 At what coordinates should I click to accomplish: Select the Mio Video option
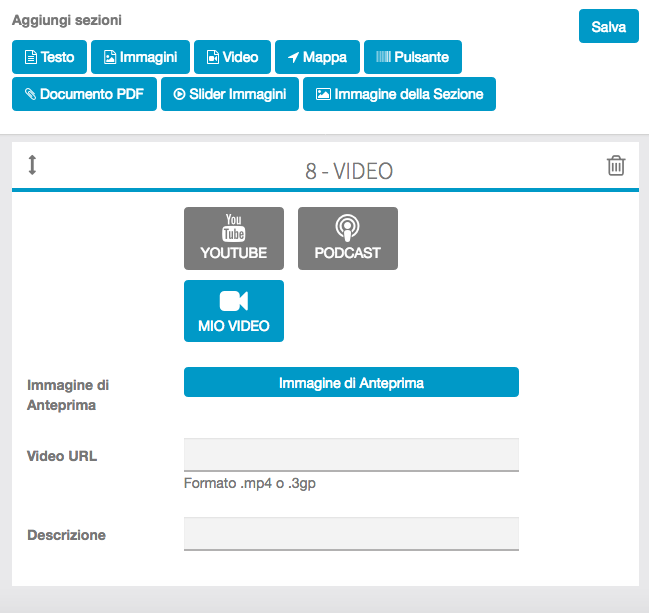(234, 311)
